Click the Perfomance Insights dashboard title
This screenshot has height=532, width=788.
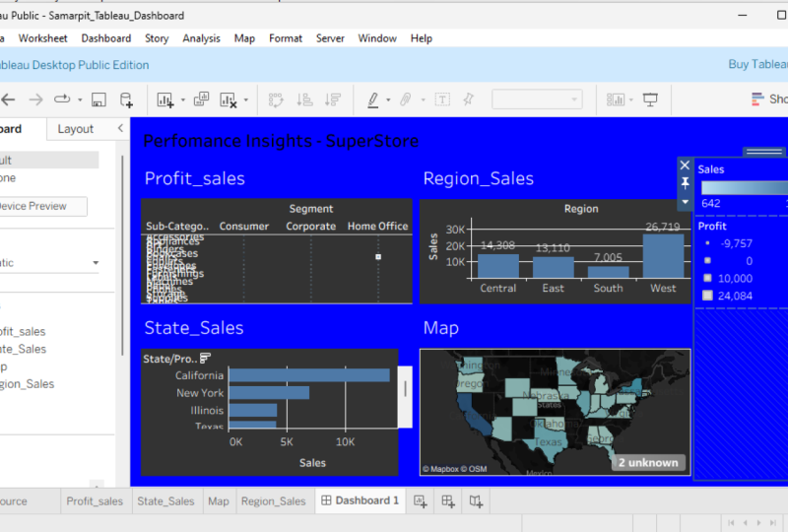[x=281, y=141]
